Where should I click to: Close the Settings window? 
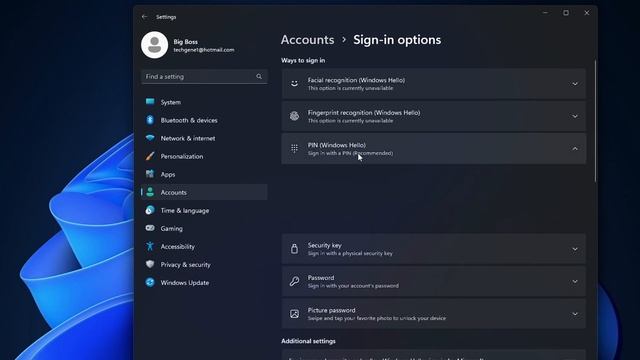click(587, 13)
